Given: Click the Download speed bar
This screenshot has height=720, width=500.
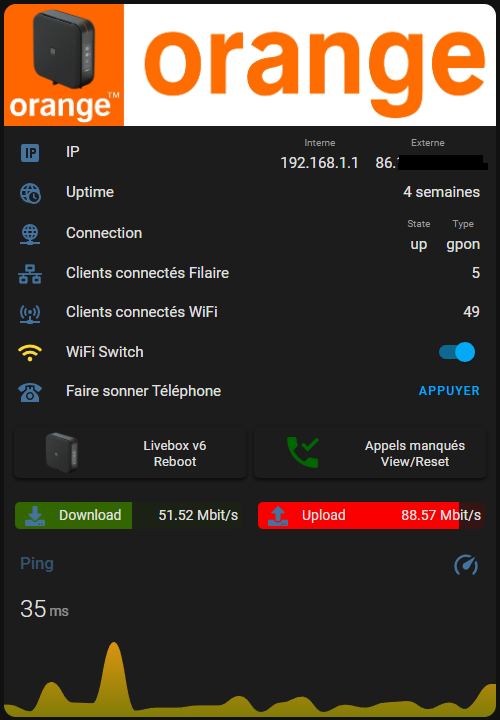Looking at the screenshot, I should (129, 515).
